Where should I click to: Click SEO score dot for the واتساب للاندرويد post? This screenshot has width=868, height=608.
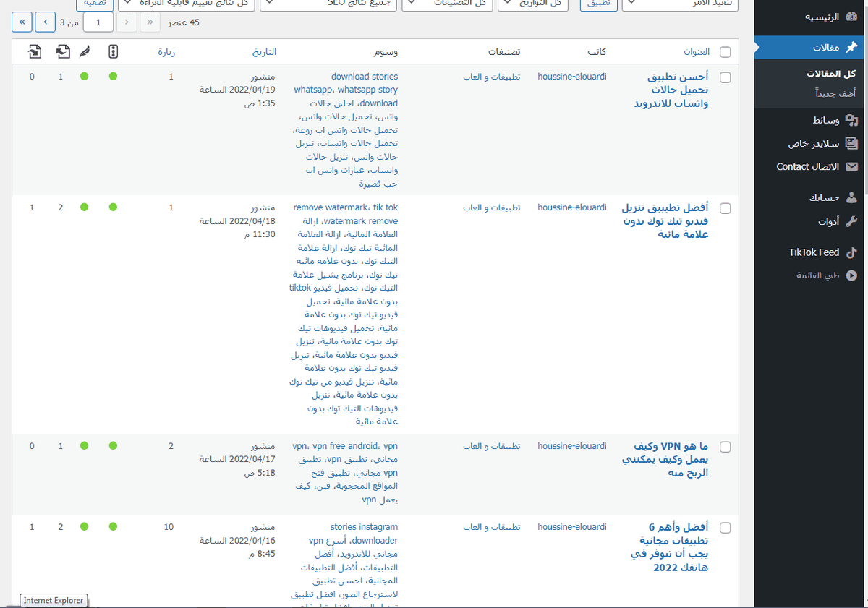[x=113, y=76]
